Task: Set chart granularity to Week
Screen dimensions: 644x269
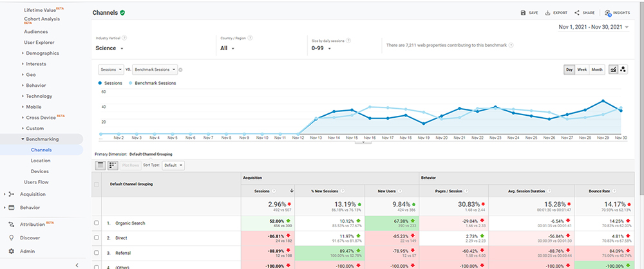Action: click(x=582, y=70)
